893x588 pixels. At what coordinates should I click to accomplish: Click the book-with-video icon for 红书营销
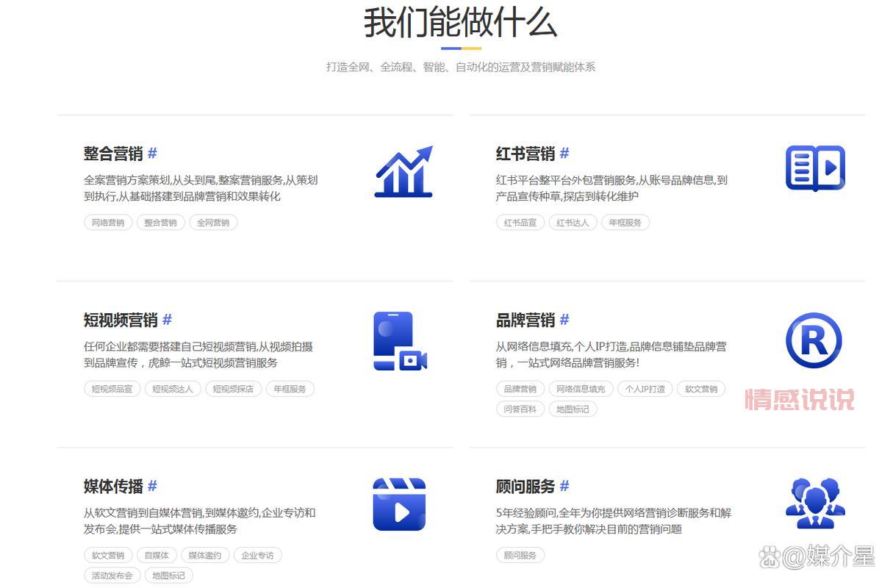tap(814, 168)
